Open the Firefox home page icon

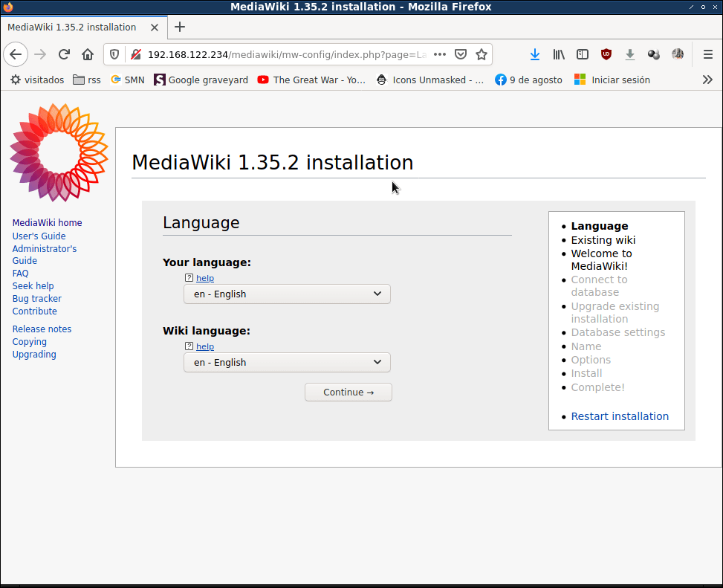[x=88, y=54]
